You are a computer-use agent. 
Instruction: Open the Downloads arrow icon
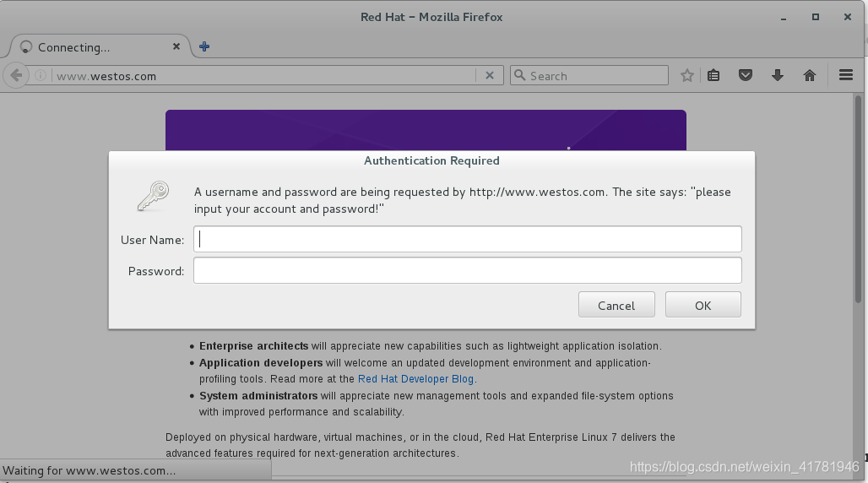pos(778,75)
